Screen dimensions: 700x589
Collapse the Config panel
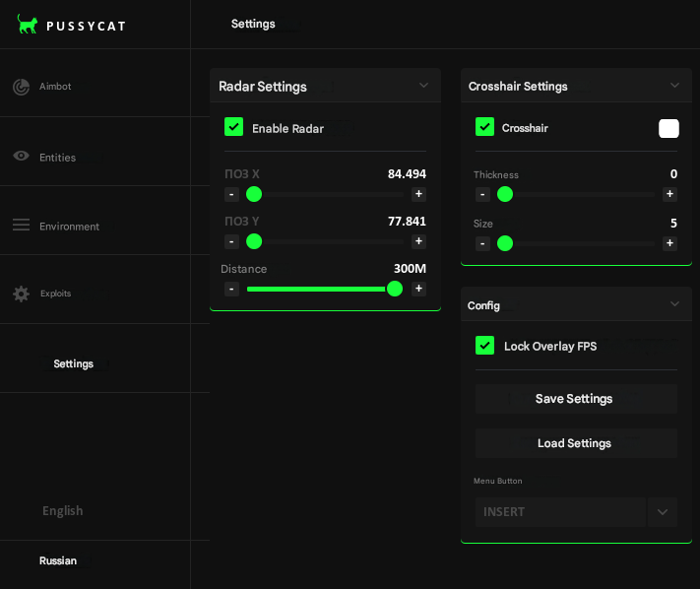(674, 304)
